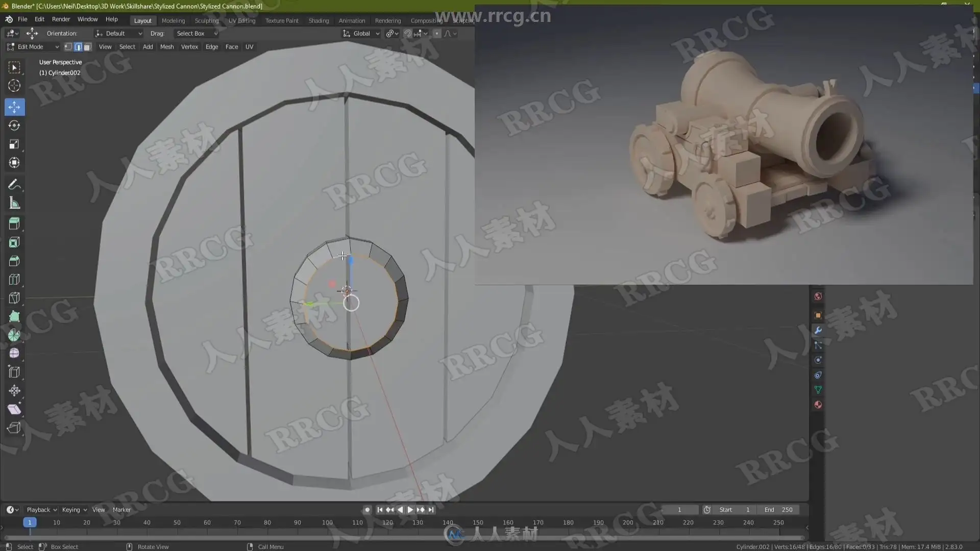
Task: Click frame 100 on timeline ruler
Action: 327,522
